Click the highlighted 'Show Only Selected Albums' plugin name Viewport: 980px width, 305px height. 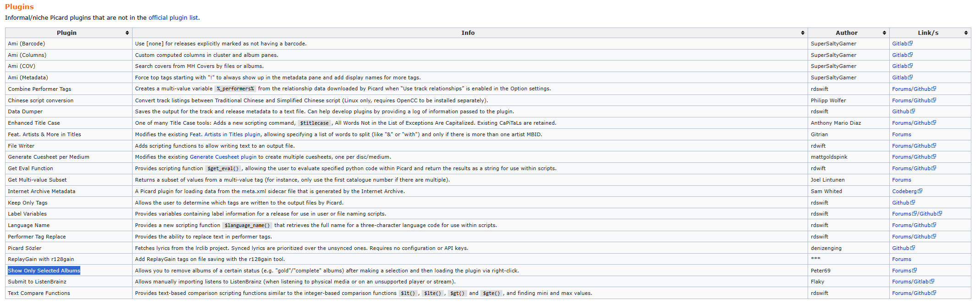point(44,271)
